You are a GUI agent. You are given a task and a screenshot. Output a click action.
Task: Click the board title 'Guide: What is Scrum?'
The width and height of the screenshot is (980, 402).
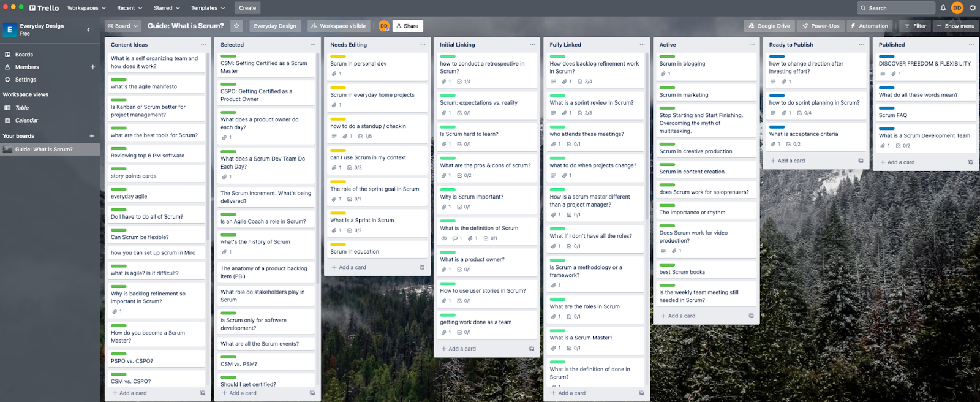186,26
